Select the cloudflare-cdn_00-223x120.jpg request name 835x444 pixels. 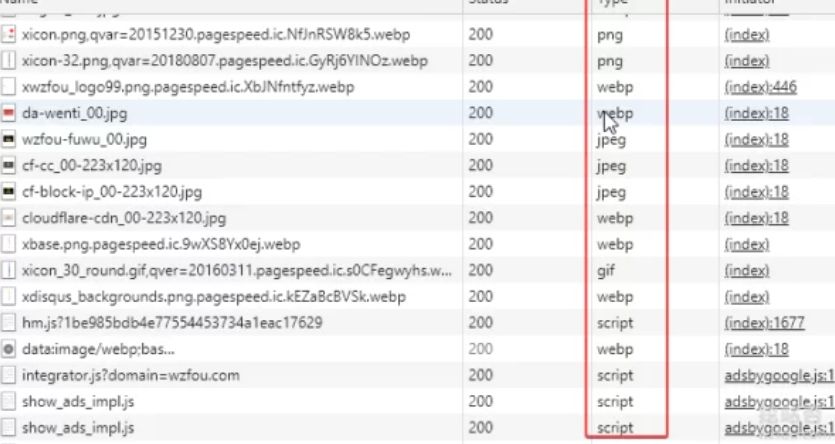pyautogui.click(x=124, y=218)
